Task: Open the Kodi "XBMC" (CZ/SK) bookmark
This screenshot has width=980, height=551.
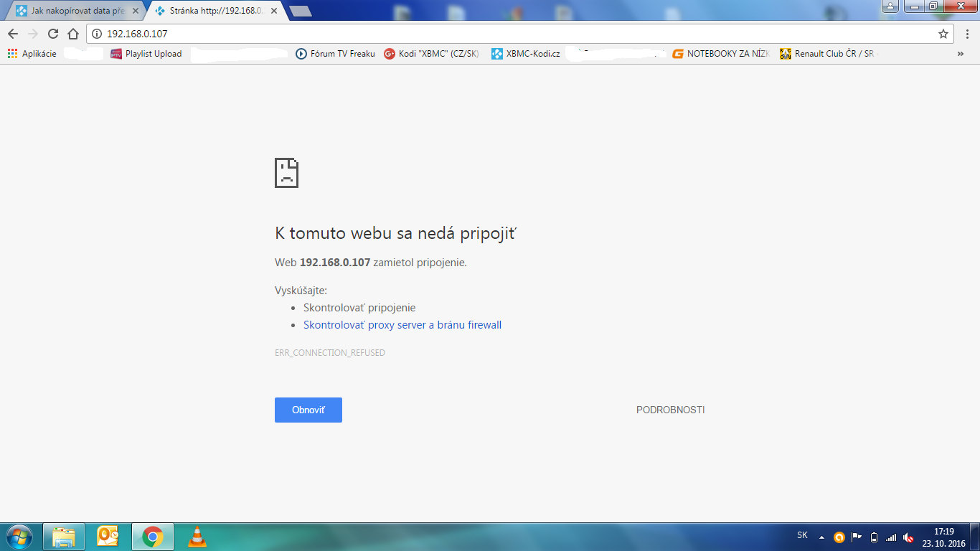Action: point(431,54)
